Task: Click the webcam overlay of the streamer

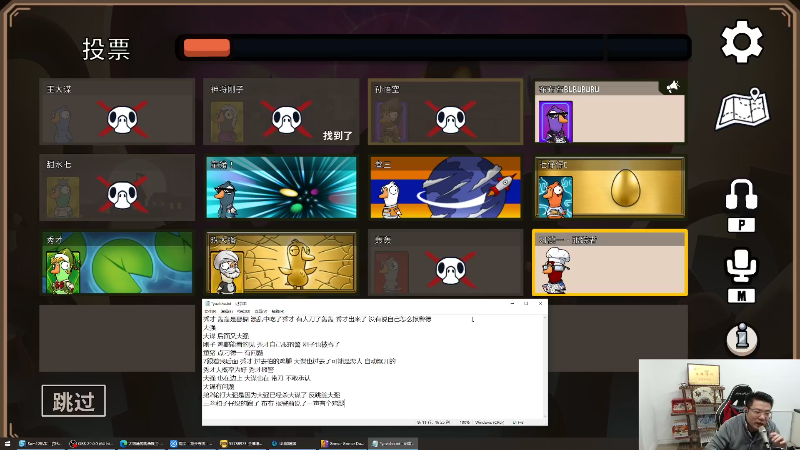Action: 719,405
